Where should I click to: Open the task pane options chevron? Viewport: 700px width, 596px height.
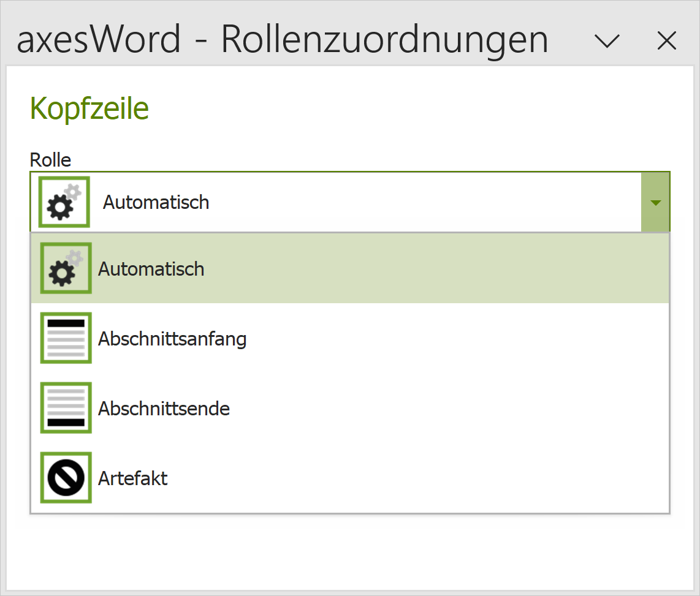pyautogui.click(x=607, y=41)
